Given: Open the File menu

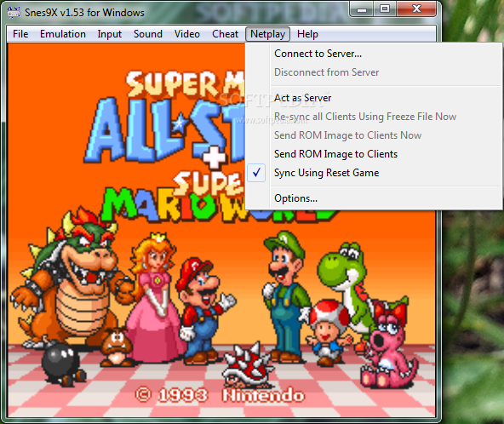Looking at the screenshot, I should point(20,34).
